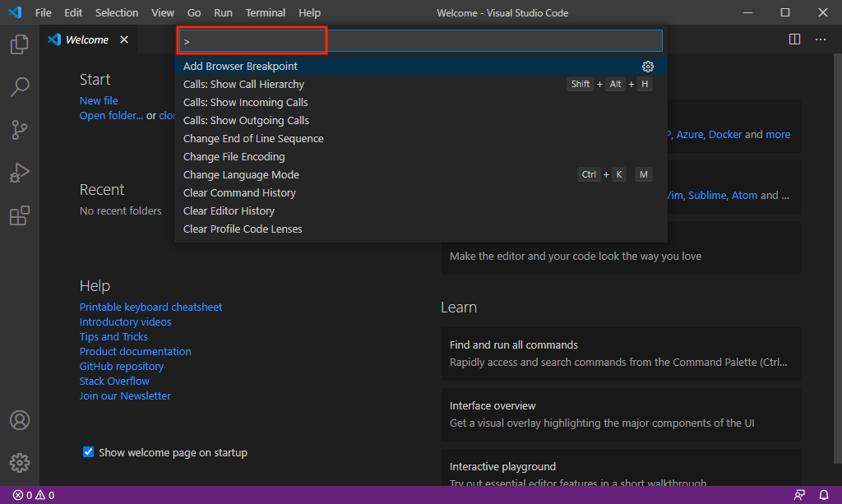Open the editor More Actions ellipsis menu

(x=821, y=39)
